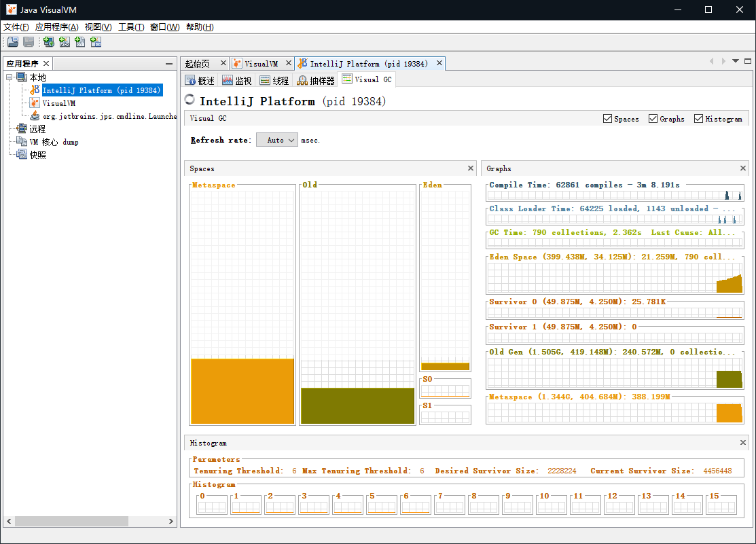Open the 工具(T) menu
This screenshot has height=544, width=756.
[131, 27]
